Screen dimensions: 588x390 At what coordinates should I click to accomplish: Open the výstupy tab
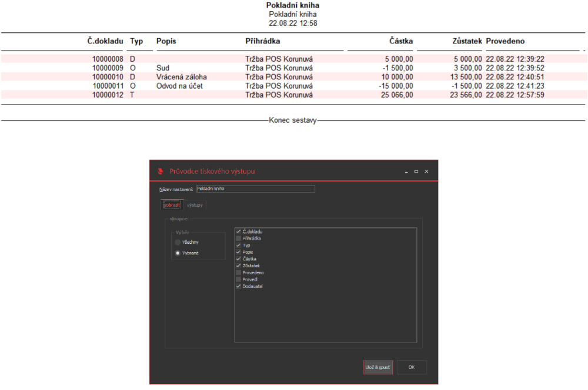click(195, 205)
